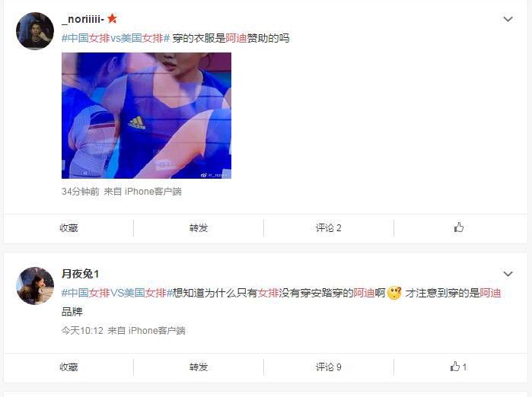Open hashtag #中国女排vs美国女排# in first post
The height and width of the screenshot is (397, 532).
(x=116, y=38)
